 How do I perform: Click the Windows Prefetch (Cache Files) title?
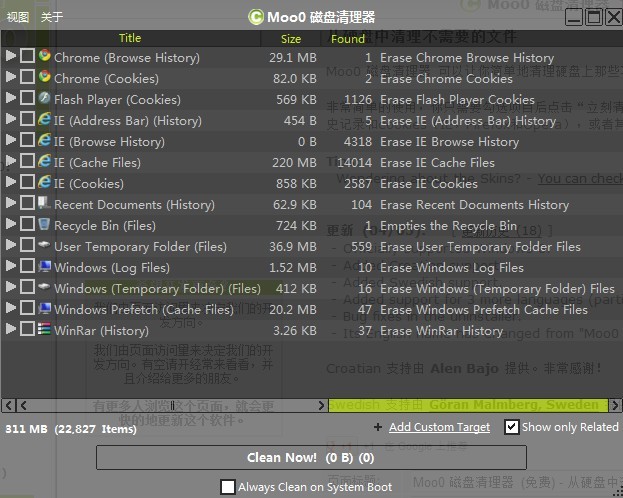(x=143, y=310)
